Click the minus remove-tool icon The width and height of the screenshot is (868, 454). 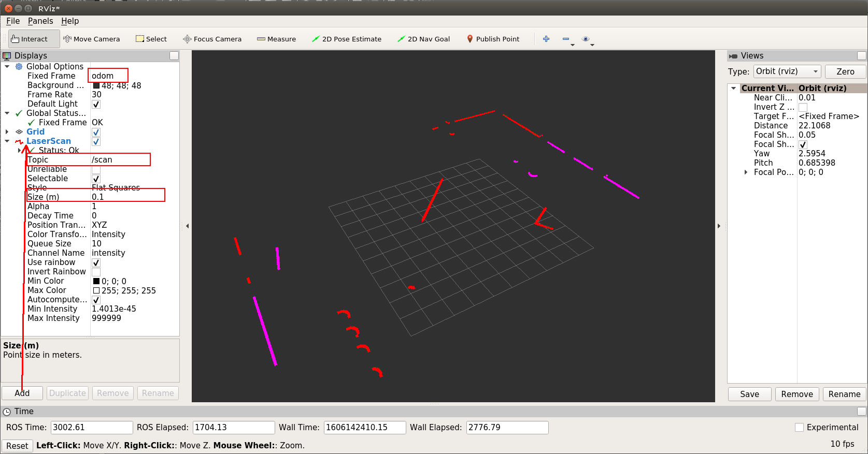click(x=565, y=39)
